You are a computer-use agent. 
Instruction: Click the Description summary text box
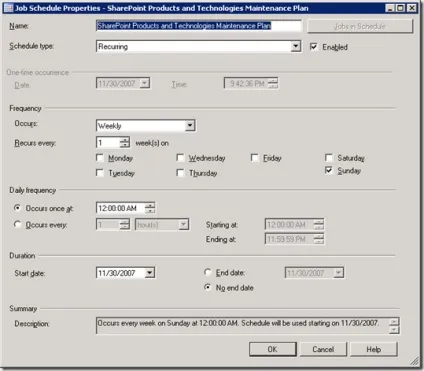click(243, 326)
